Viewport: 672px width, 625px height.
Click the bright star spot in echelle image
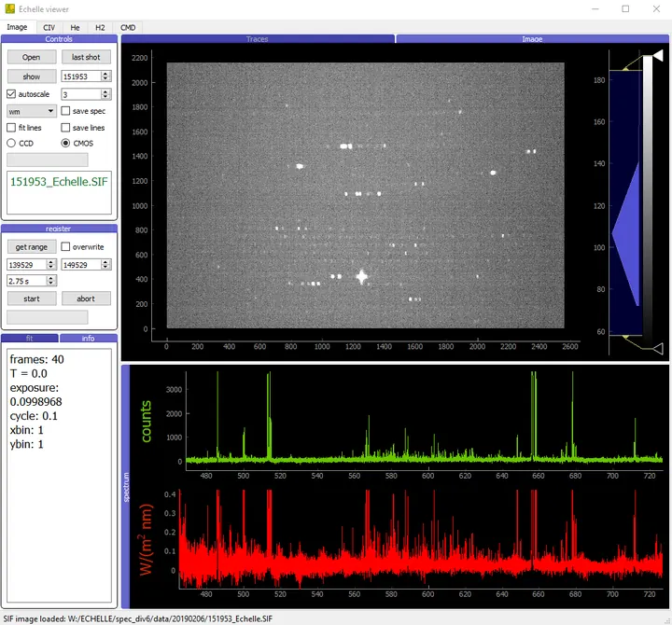362,277
